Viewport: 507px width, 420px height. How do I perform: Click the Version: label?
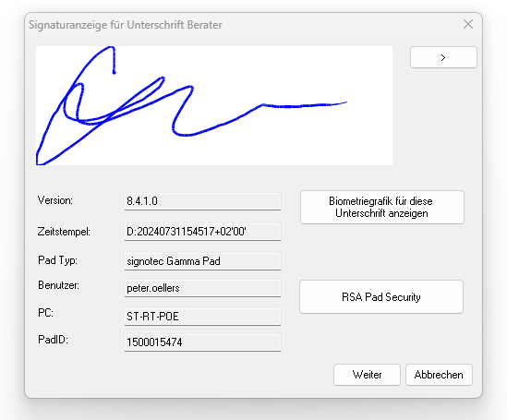pyautogui.click(x=55, y=200)
